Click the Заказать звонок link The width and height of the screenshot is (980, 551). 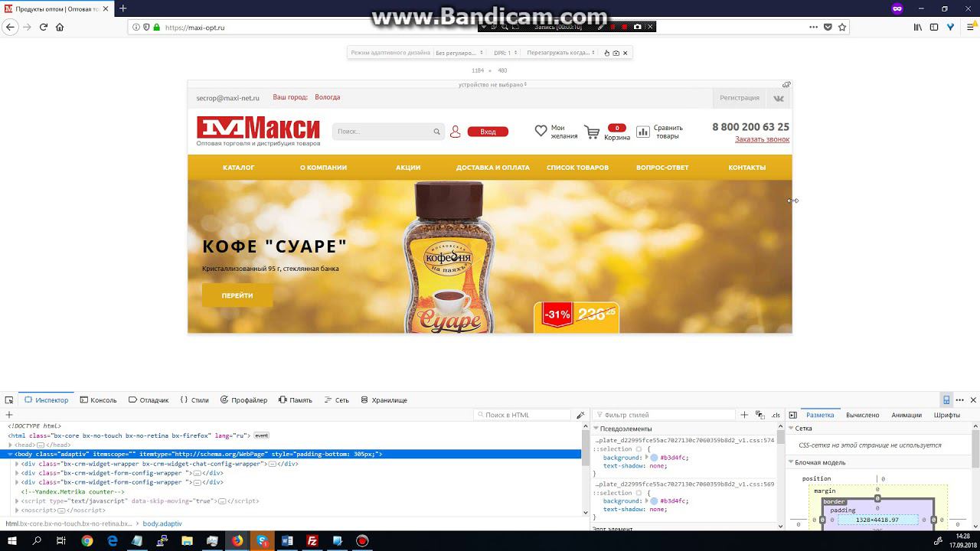(762, 139)
